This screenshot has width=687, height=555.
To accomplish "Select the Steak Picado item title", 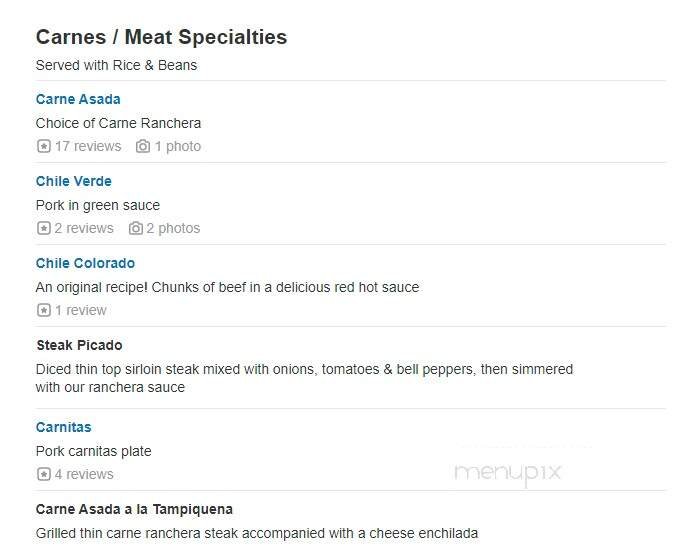I will click(79, 345).
